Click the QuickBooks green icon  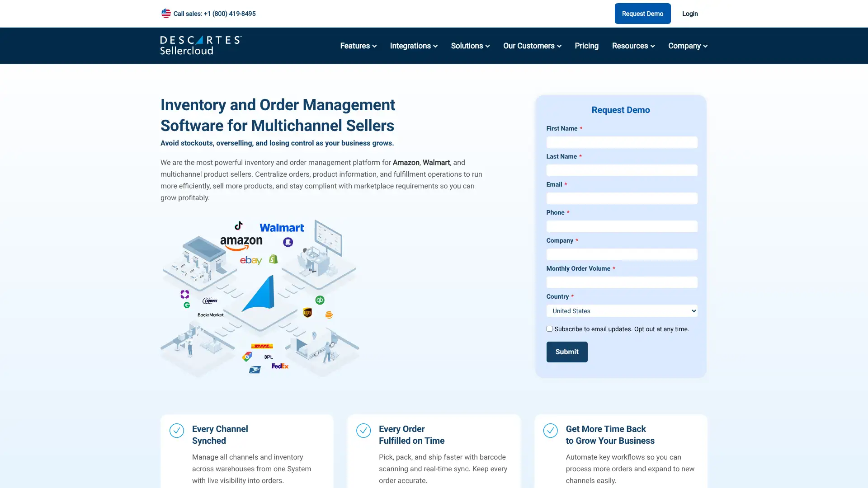[x=320, y=300]
